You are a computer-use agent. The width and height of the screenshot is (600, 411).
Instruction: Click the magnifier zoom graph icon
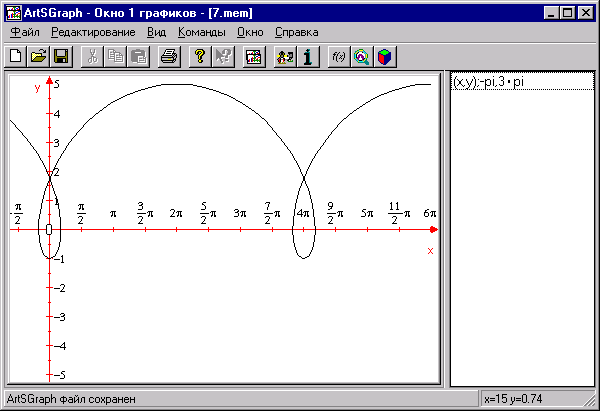point(361,57)
